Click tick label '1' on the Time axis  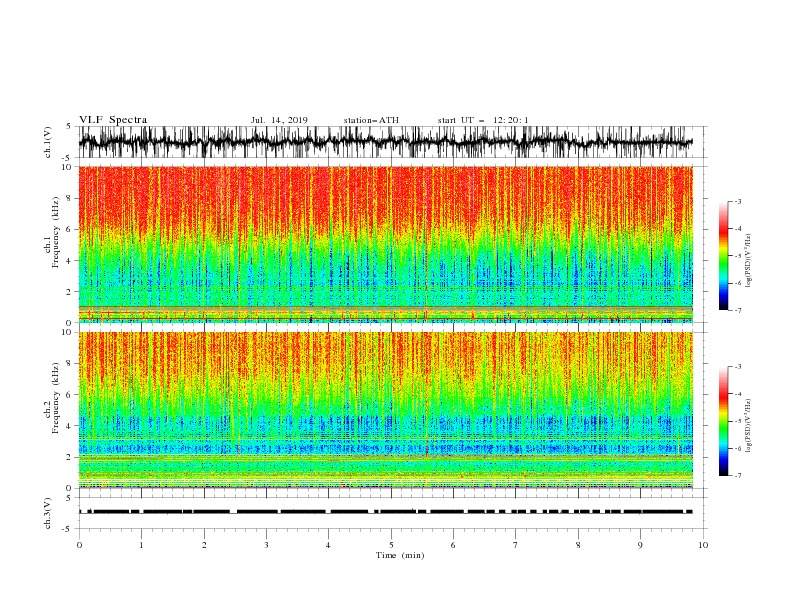pyautogui.click(x=141, y=545)
